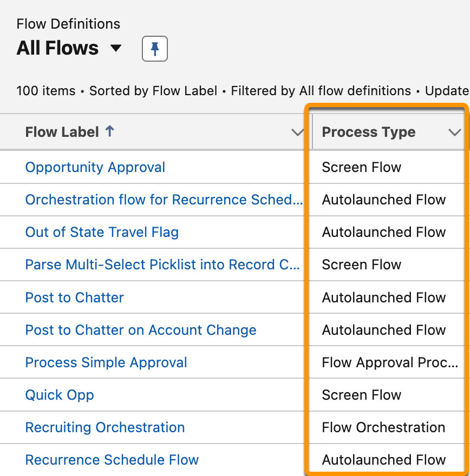Open the Process Type column header dropdown
Viewport: 470px width, 476px height.
click(454, 131)
